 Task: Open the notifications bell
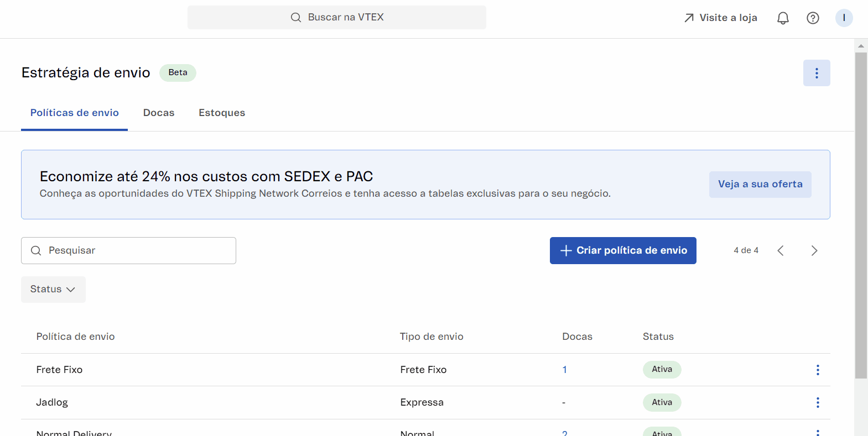(783, 18)
